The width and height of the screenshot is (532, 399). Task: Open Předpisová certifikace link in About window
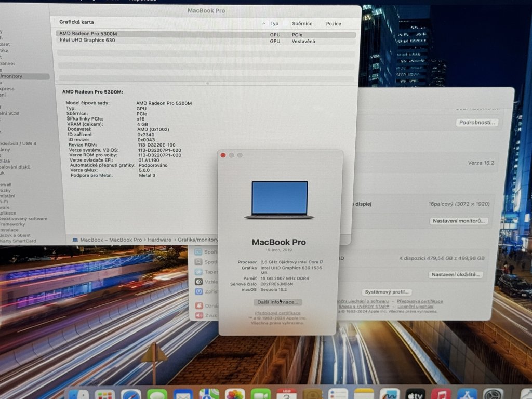[277, 313]
